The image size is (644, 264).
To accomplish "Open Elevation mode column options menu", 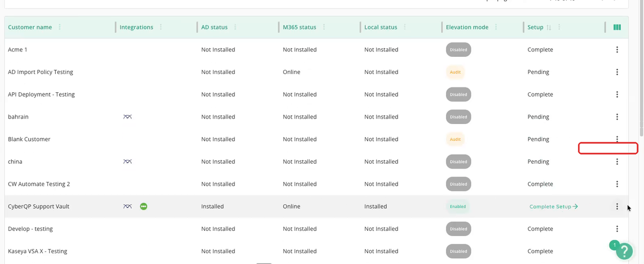I will pos(496,27).
